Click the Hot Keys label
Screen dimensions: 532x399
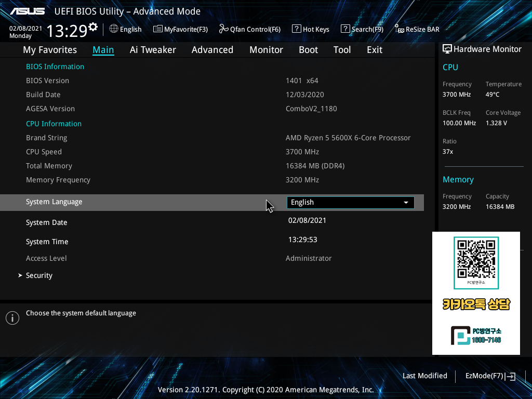(x=316, y=30)
